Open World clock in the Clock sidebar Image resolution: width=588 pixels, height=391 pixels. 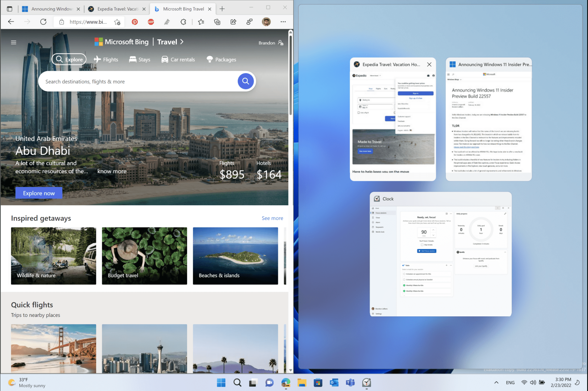[x=380, y=232]
